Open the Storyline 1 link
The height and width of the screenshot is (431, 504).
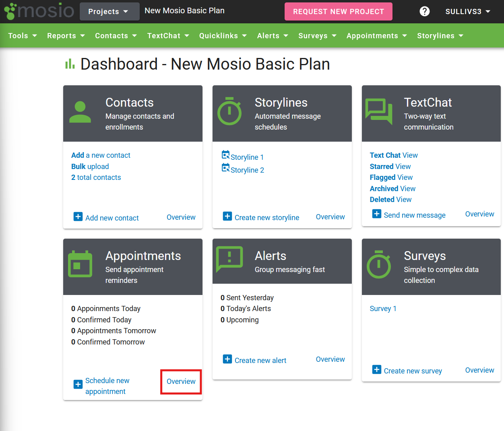(x=247, y=157)
